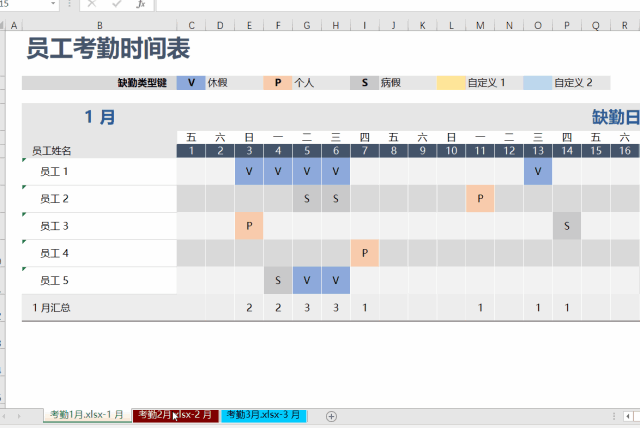Image resolution: width=640 pixels, height=428 pixels.
Task: Select the 员工 1 name cell
Action: (100, 171)
